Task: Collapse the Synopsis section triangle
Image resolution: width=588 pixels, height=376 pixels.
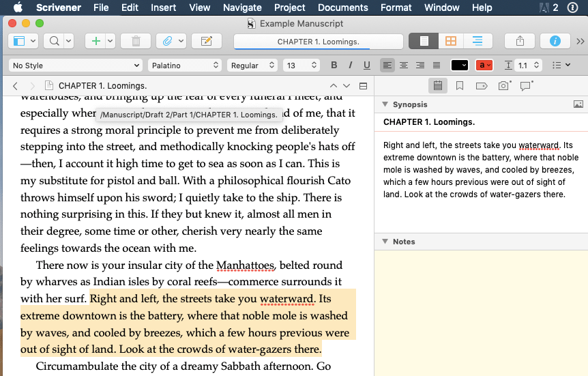Action: click(x=385, y=104)
